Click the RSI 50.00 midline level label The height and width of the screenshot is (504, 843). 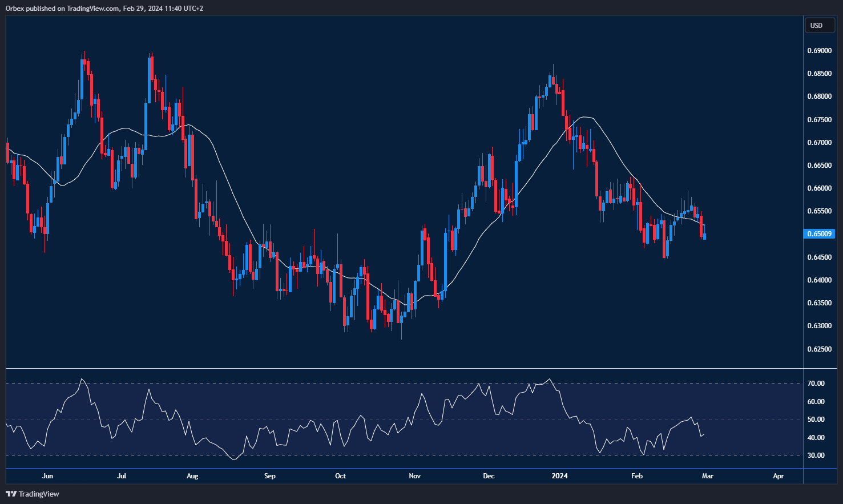pyautogui.click(x=816, y=420)
